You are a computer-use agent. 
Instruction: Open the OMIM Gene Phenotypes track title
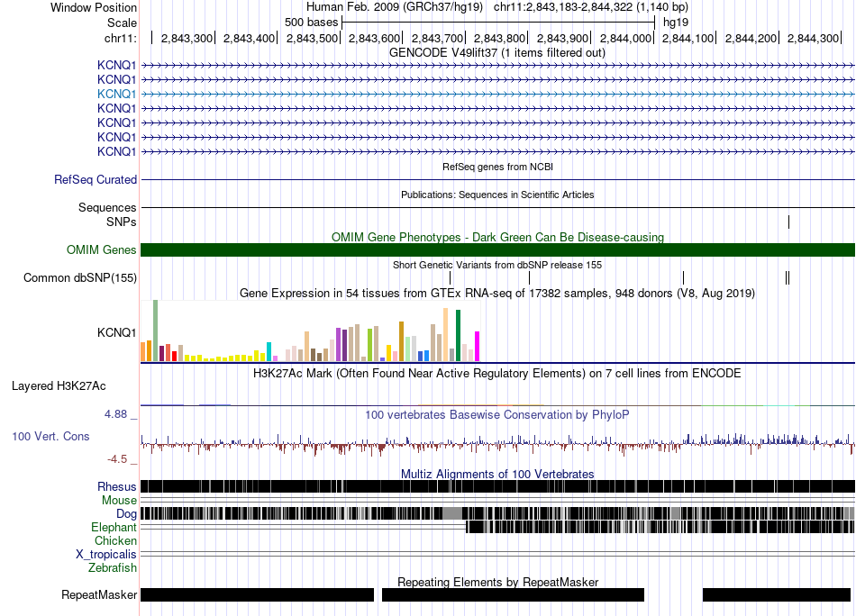point(497,238)
